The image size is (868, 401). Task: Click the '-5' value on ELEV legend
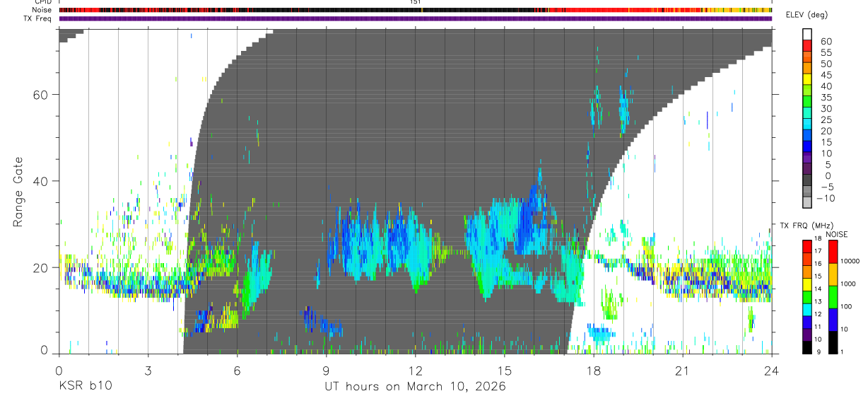[826, 187]
